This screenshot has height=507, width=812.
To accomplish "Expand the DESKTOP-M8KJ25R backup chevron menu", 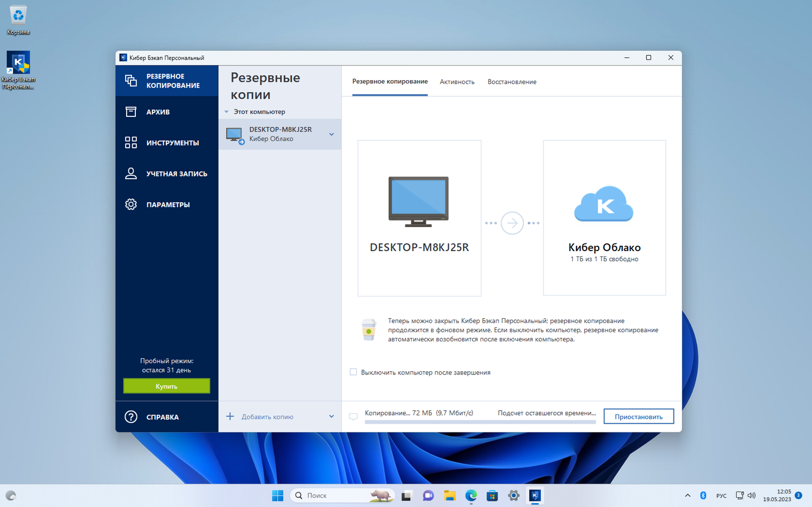I will (x=331, y=134).
